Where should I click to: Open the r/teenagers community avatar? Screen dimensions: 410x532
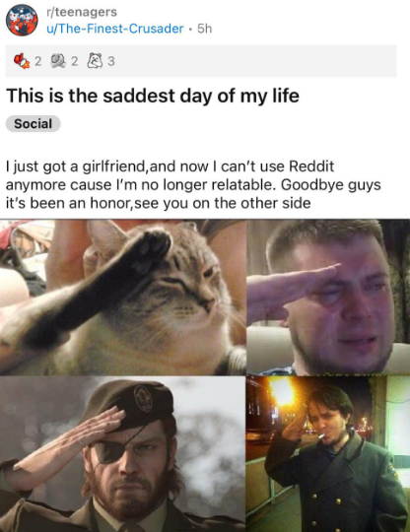pyautogui.click(x=22, y=20)
